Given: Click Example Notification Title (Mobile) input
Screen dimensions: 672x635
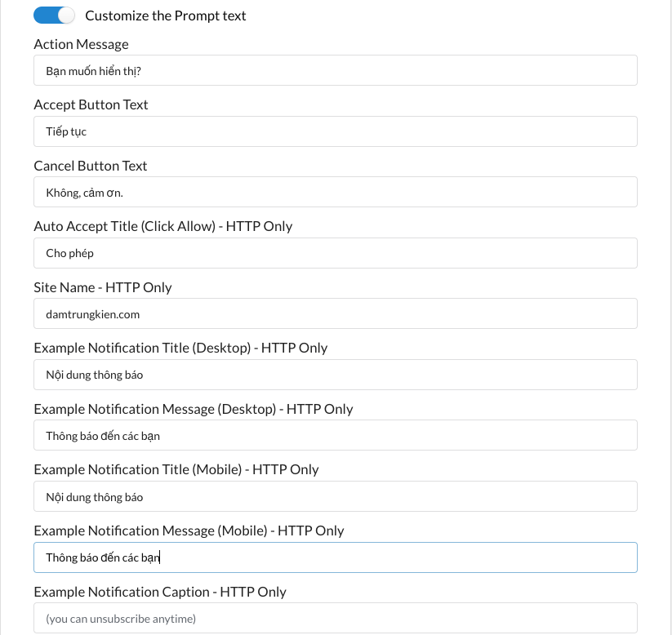Looking at the screenshot, I should click(x=335, y=496).
